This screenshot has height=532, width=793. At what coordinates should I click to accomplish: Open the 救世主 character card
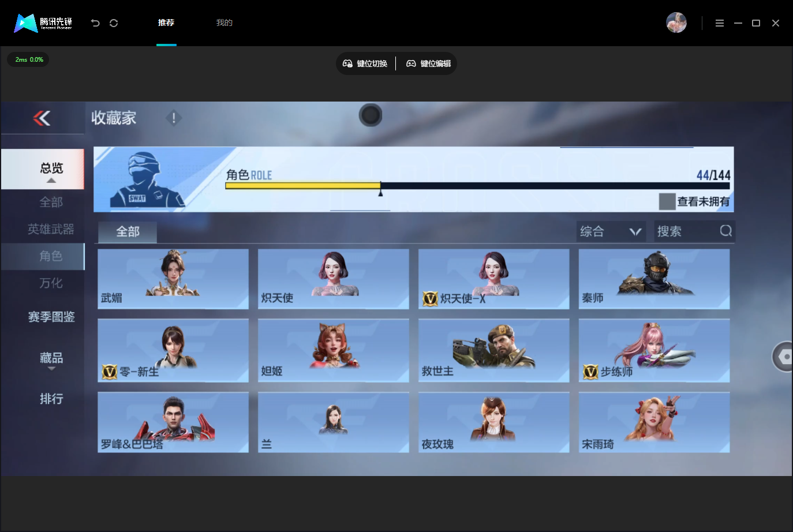click(494, 350)
